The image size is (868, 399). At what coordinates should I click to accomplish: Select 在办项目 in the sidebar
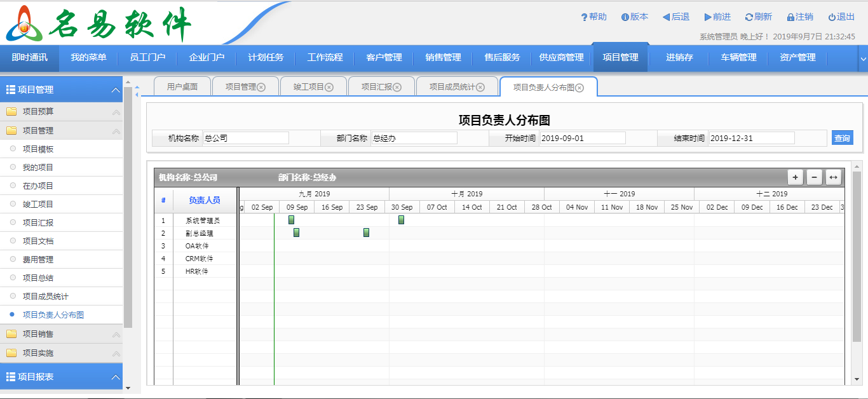pyautogui.click(x=38, y=186)
